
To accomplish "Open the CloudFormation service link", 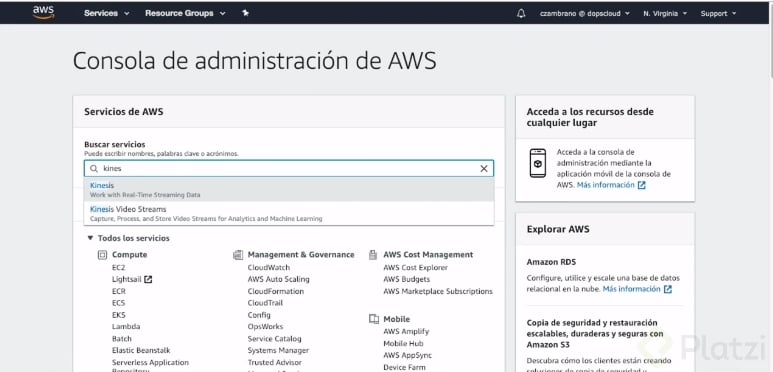I will click(276, 291).
